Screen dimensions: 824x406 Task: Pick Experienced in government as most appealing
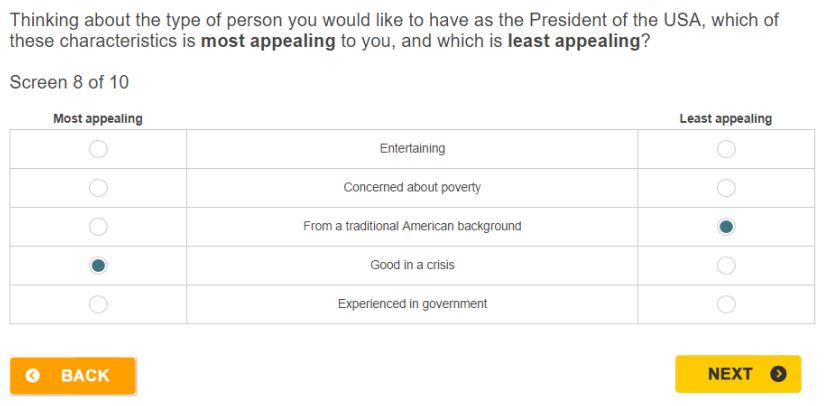pyautogui.click(x=98, y=305)
